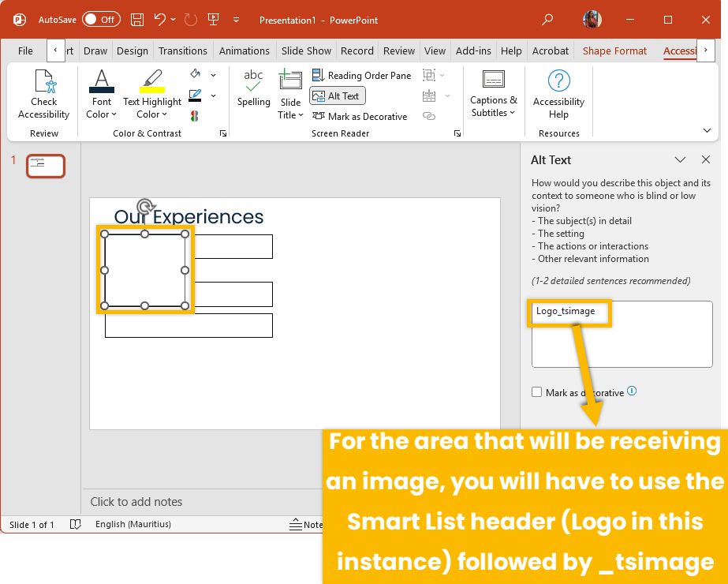Open Accessibility Help
This screenshot has width=728, height=584.
coord(558,94)
